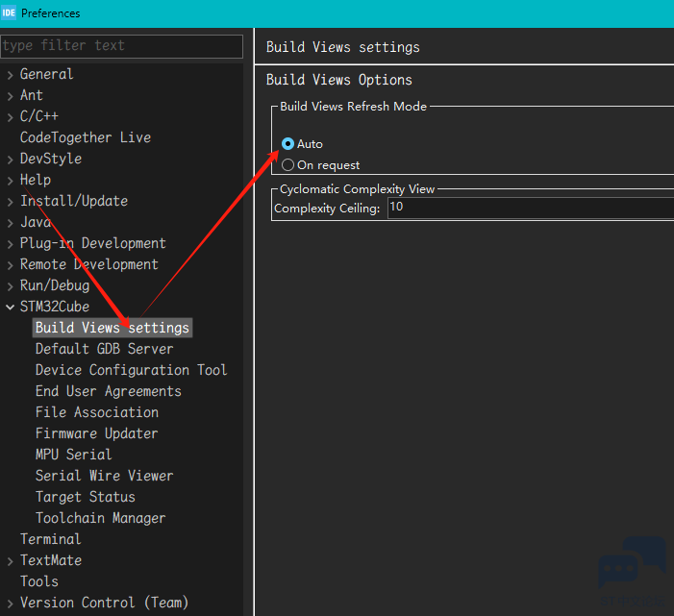Select TextMate preferences

pyautogui.click(x=51, y=560)
